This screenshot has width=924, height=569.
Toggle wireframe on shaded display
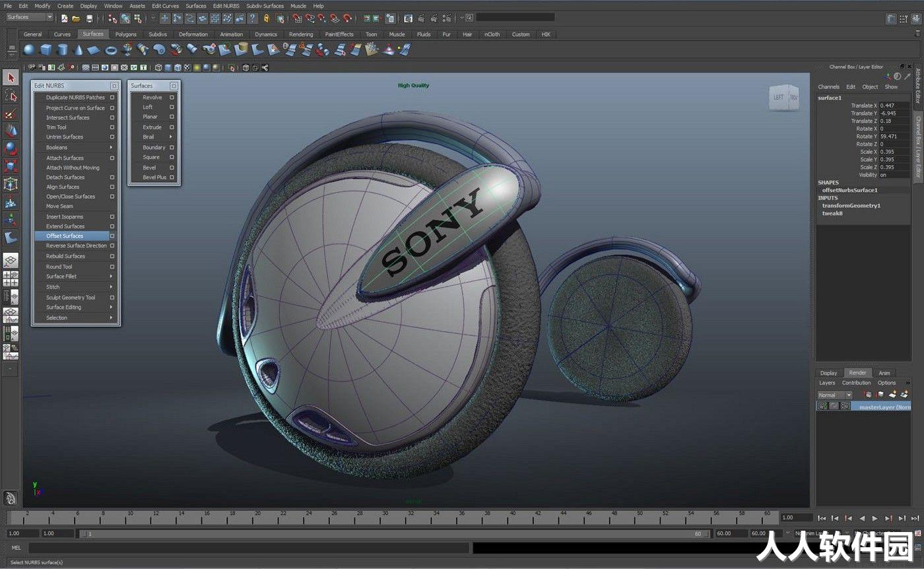pos(178,67)
